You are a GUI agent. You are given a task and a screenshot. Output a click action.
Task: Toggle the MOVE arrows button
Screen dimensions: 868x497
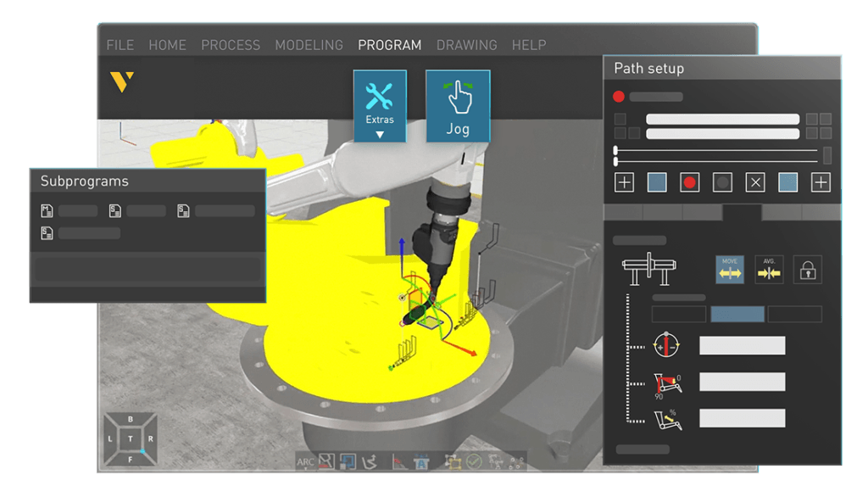(730, 269)
